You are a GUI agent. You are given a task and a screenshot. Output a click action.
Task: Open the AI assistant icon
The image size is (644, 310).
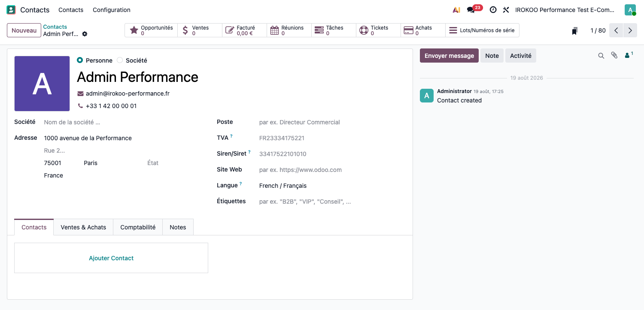point(456,10)
